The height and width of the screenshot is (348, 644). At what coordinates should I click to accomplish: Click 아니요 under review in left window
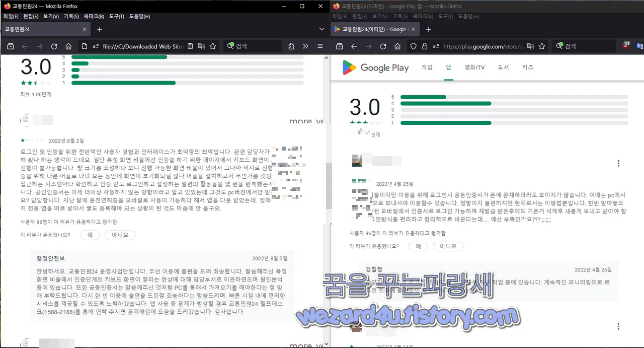(120, 235)
